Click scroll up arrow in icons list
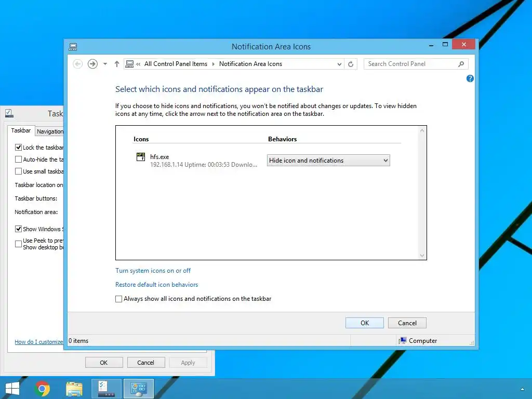 pyautogui.click(x=422, y=130)
